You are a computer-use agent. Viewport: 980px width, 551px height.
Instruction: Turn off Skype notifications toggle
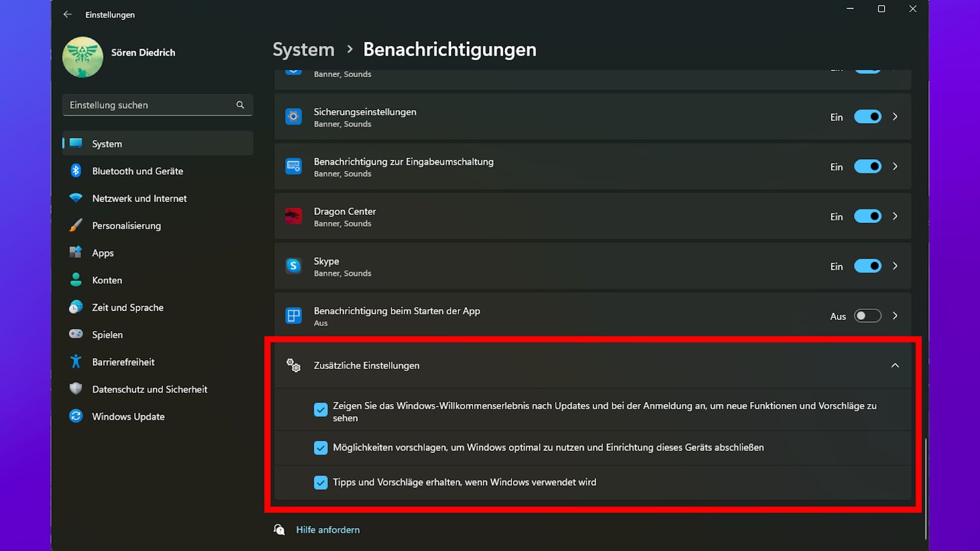867,266
